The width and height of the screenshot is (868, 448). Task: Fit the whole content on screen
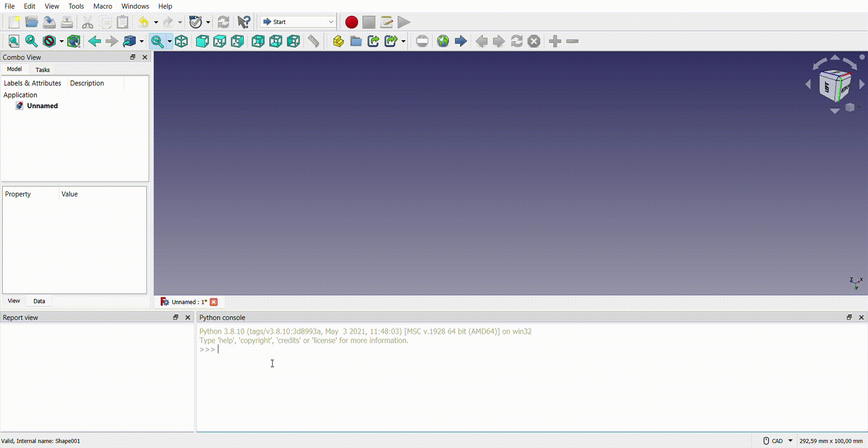click(x=14, y=41)
